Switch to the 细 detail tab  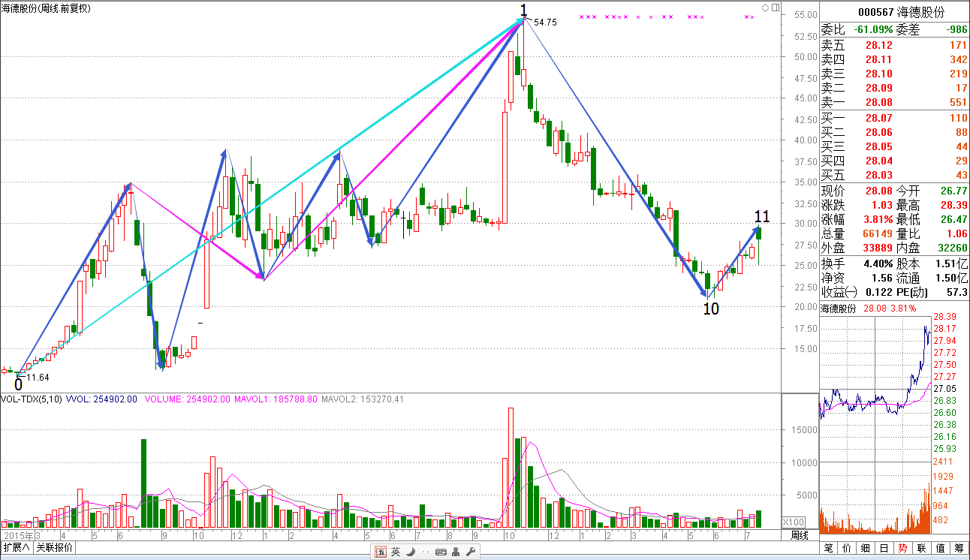[866, 548]
